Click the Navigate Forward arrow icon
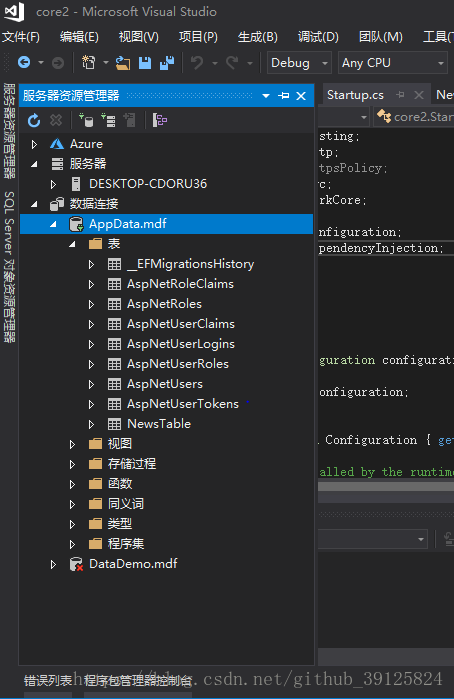The width and height of the screenshot is (454, 699). click(x=58, y=63)
